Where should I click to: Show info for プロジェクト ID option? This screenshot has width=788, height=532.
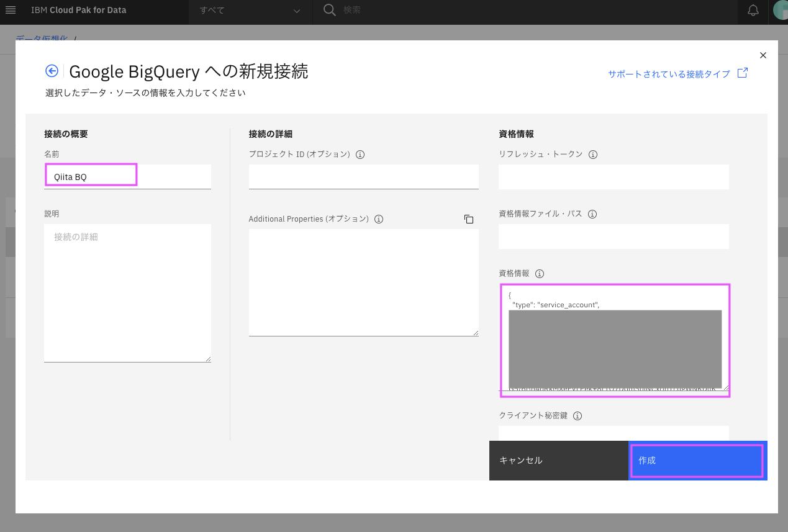pyautogui.click(x=360, y=154)
